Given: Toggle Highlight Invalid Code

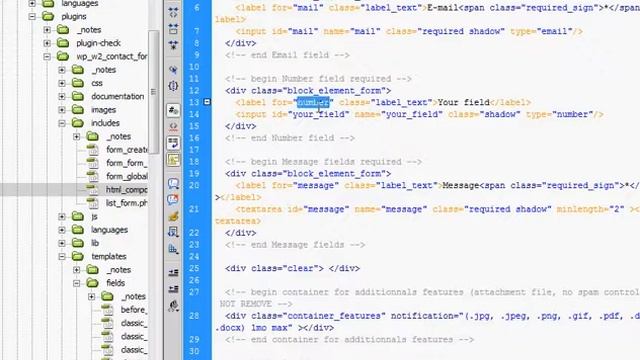Looking at the screenshot, I should (x=173, y=127).
